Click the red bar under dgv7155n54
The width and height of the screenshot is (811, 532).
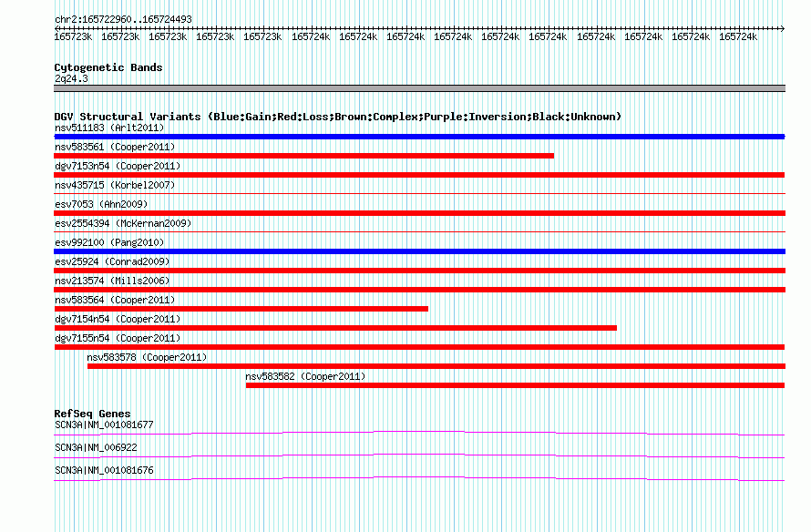419,347
